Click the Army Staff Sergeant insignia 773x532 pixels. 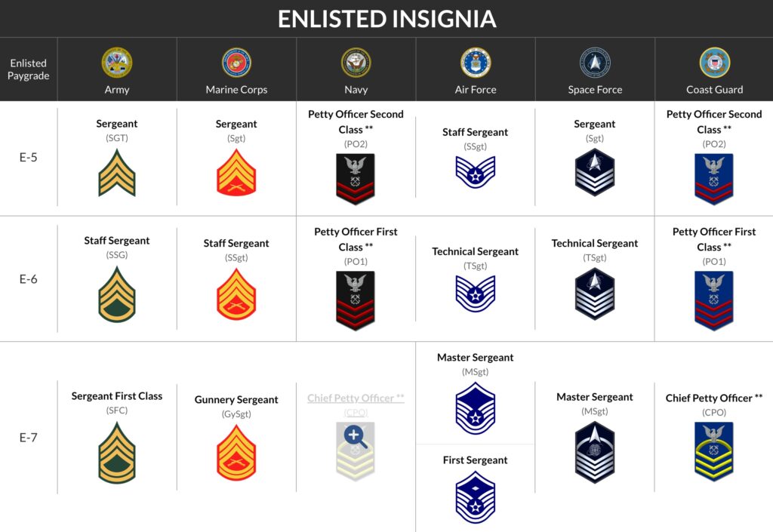tap(117, 294)
